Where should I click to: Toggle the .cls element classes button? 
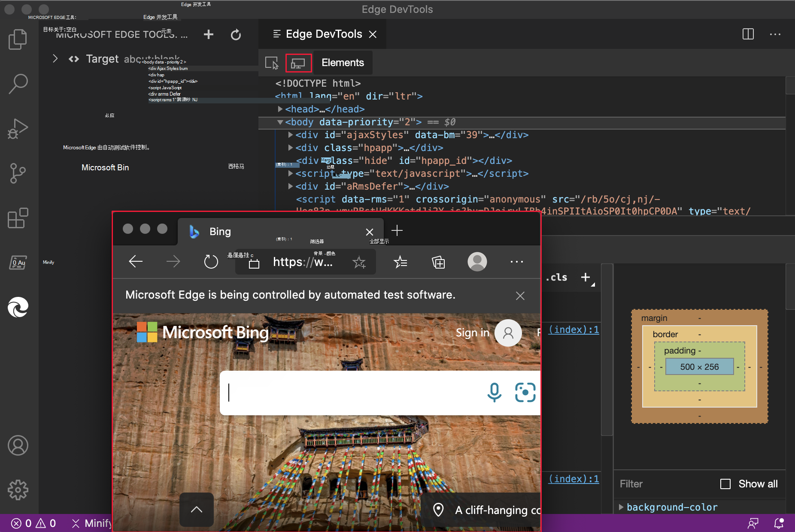tap(557, 278)
